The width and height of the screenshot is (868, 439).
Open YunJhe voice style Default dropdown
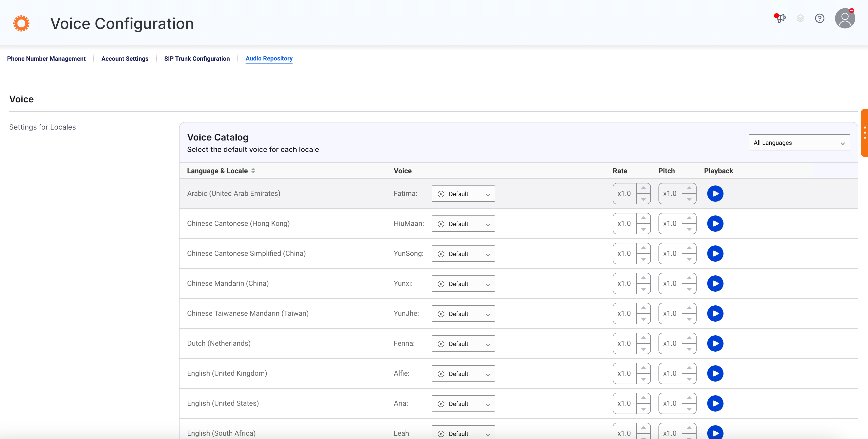(463, 314)
